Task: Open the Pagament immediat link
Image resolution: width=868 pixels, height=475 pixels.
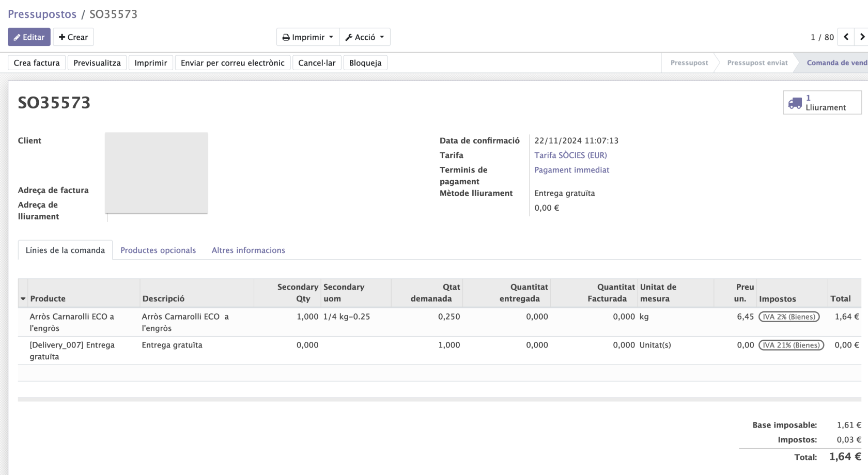Action: pos(572,170)
